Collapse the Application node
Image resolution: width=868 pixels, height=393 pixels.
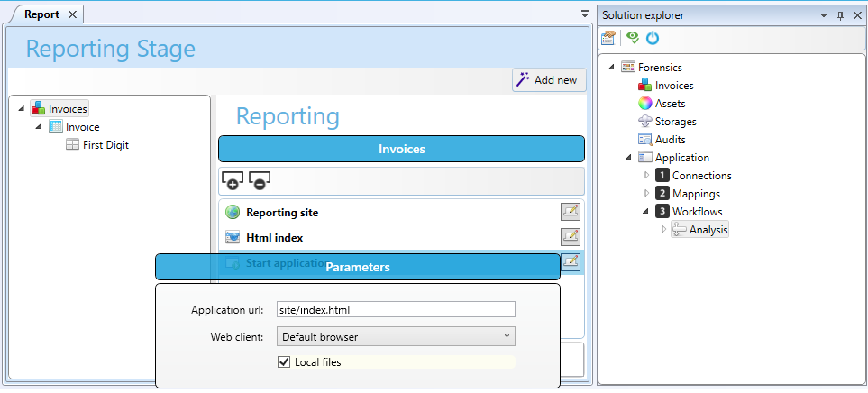[628, 158]
